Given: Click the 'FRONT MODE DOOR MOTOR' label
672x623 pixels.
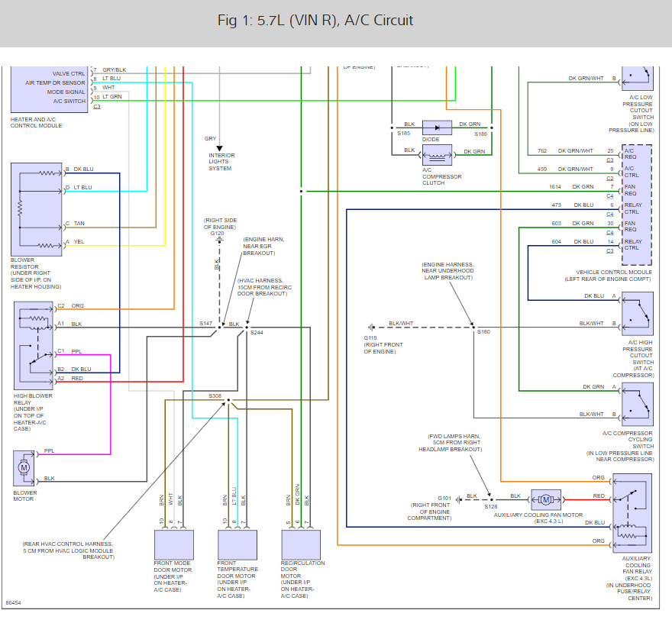Looking at the screenshot, I should pyautogui.click(x=173, y=567).
